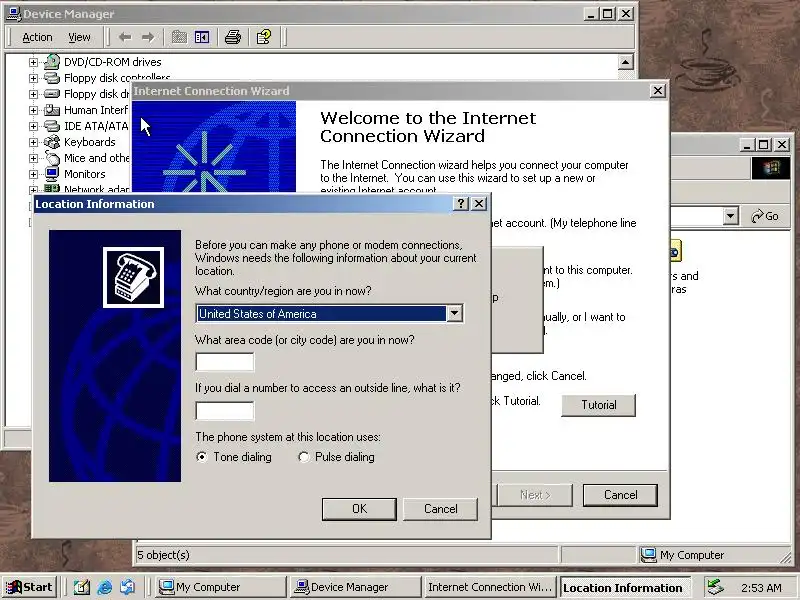Viewport: 800px width, 600px height.
Task: Click OK in Location Information dialog
Action: click(359, 509)
